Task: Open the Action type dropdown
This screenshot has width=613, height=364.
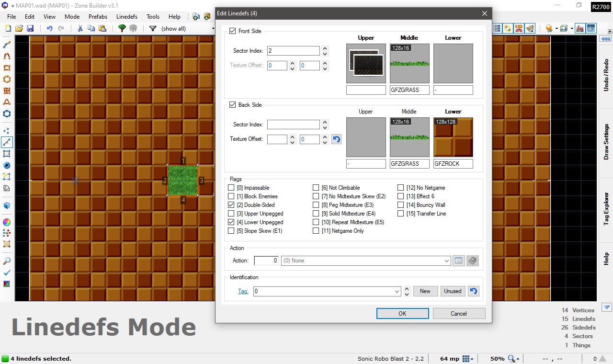Action: point(446,261)
